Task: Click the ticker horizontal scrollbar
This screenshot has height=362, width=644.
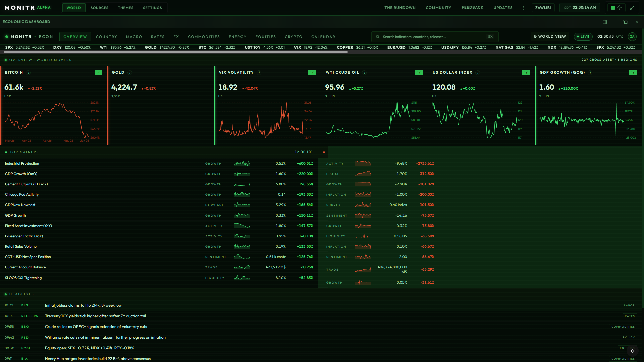Action: point(176,52)
